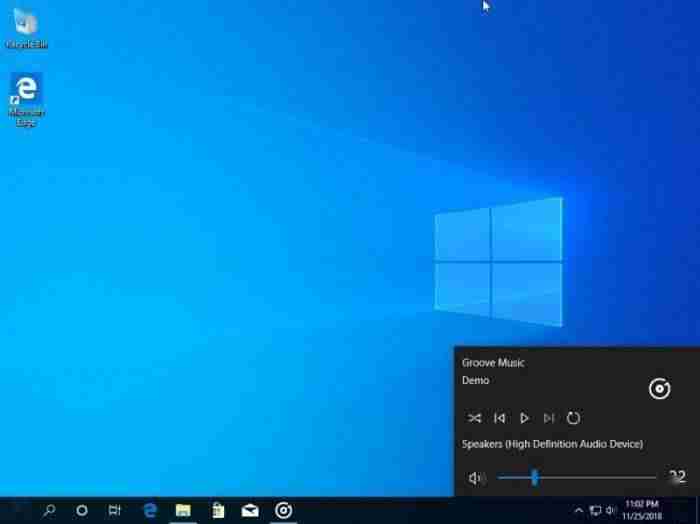Open Groove Music from the flyout disc icon
Image resolution: width=700 pixels, height=524 pixels.
tap(659, 388)
